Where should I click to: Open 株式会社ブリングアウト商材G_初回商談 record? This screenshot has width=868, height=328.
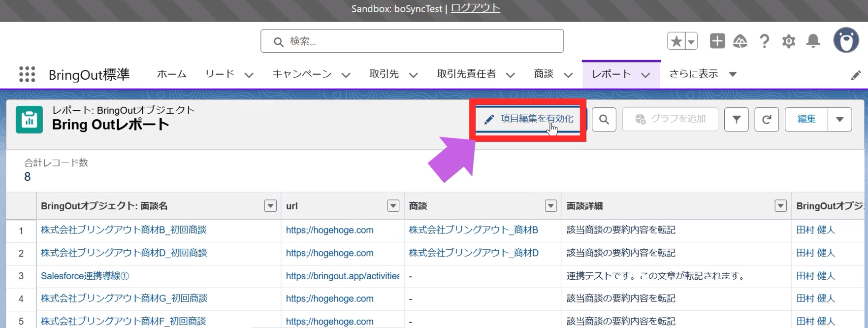(124, 298)
